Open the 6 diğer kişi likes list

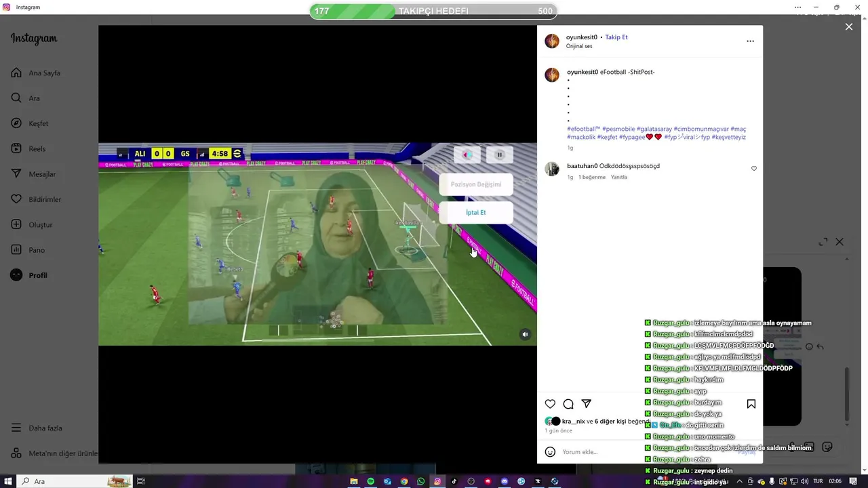click(610, 422)
